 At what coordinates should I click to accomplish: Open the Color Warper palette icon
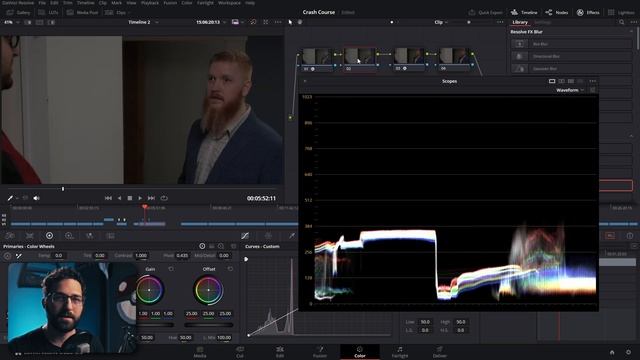pyautogui.click(x=268, y=236)
